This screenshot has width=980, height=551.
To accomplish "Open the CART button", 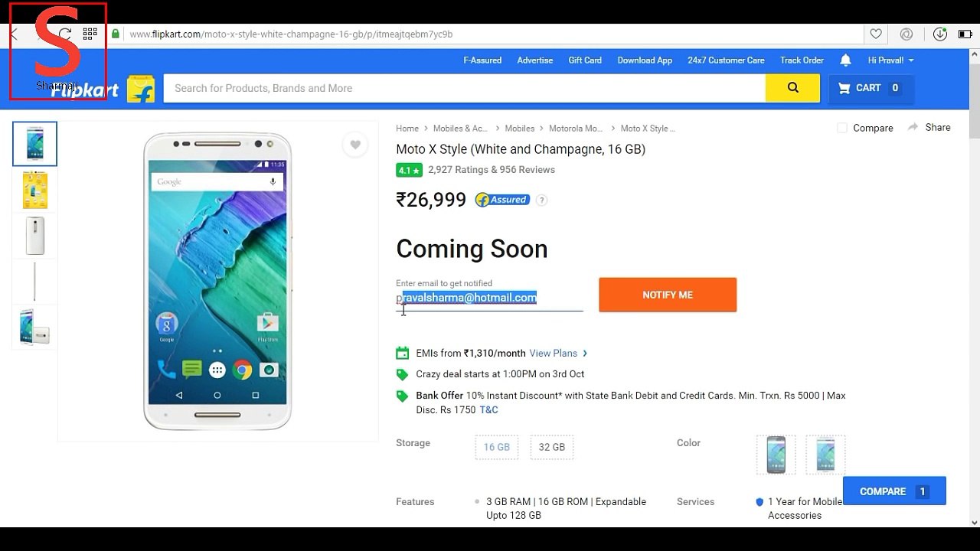I will point(871,88).
